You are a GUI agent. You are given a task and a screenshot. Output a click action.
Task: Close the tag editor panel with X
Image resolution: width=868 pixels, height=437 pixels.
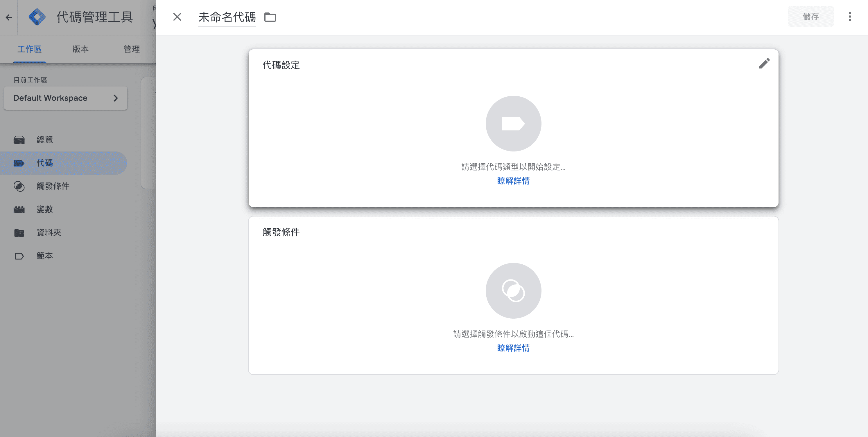pos(177,17)
